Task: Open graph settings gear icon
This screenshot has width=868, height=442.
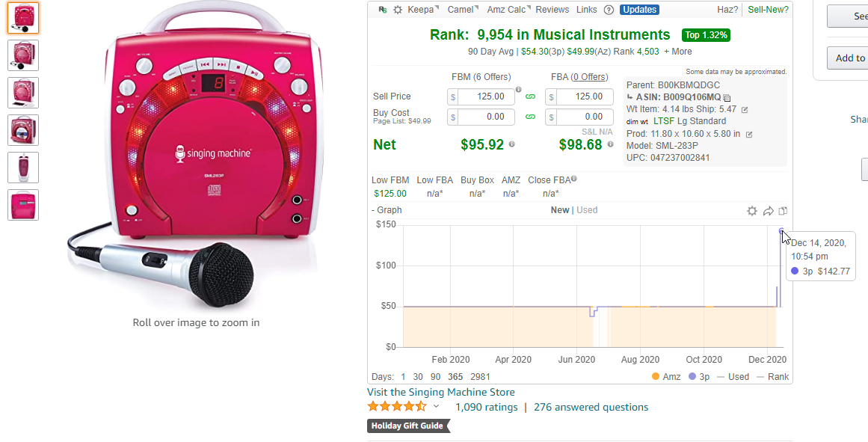Action: pyautogui.click(x=752, y=210)
